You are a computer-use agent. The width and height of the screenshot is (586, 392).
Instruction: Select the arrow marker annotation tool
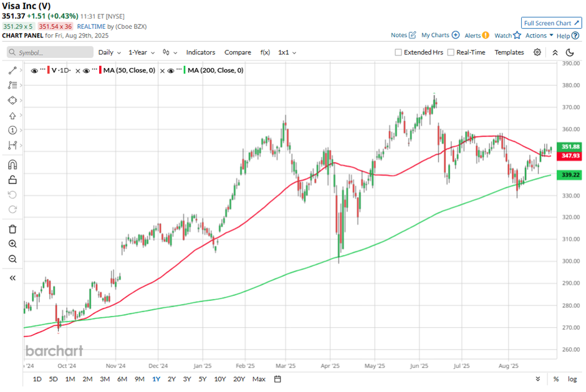pyautogui.click(x=12, y=115)
